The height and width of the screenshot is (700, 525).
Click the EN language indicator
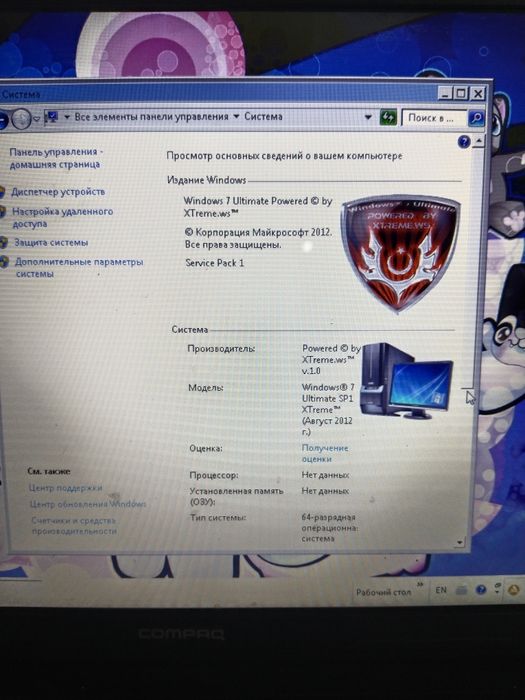pyautogui.click(x=441, y=590)
